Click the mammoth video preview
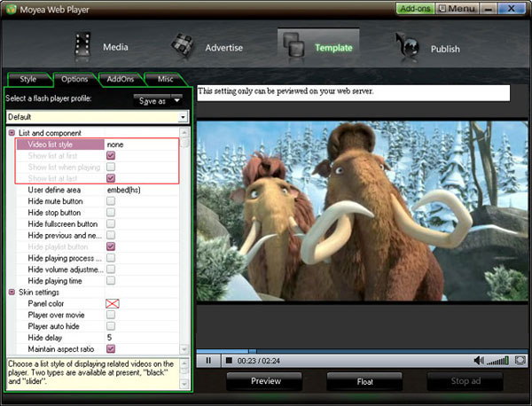The width and height of the screenshot is (532, 406). click(362, 211)
